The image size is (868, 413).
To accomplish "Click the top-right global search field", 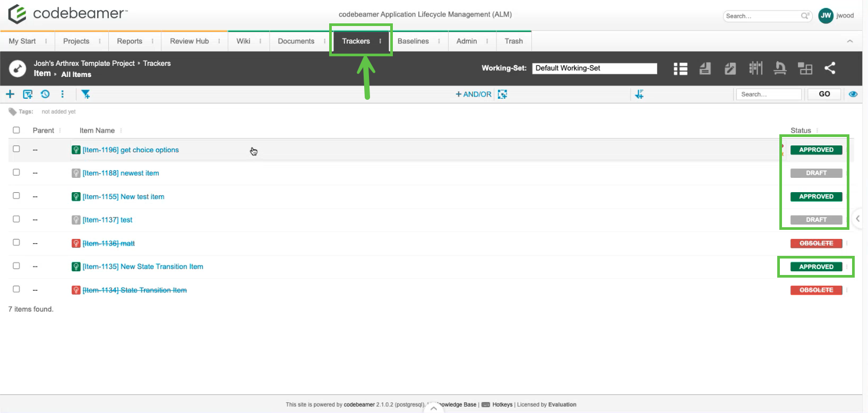I will pyautogui.click(x=762, y=16).
